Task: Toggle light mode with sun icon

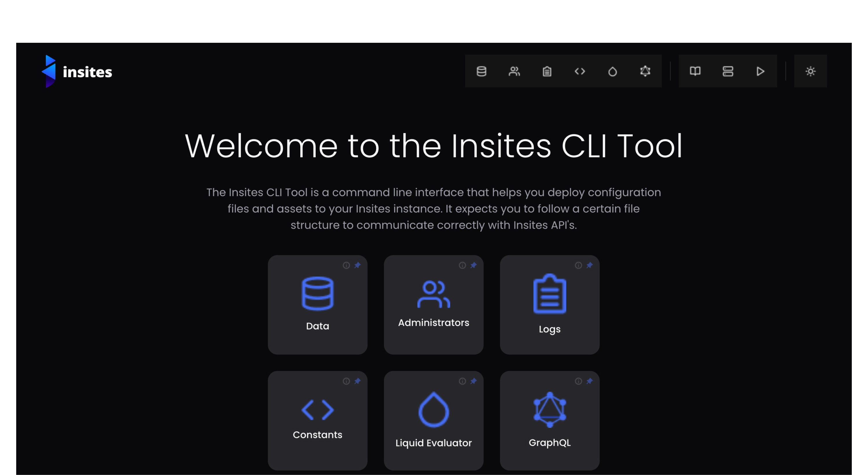Action: click(x=810, y=71)
